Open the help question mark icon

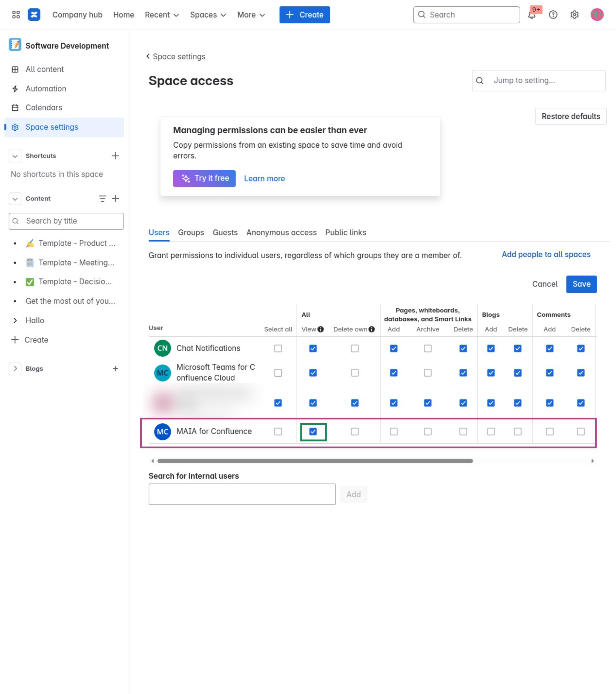(553, 14)
